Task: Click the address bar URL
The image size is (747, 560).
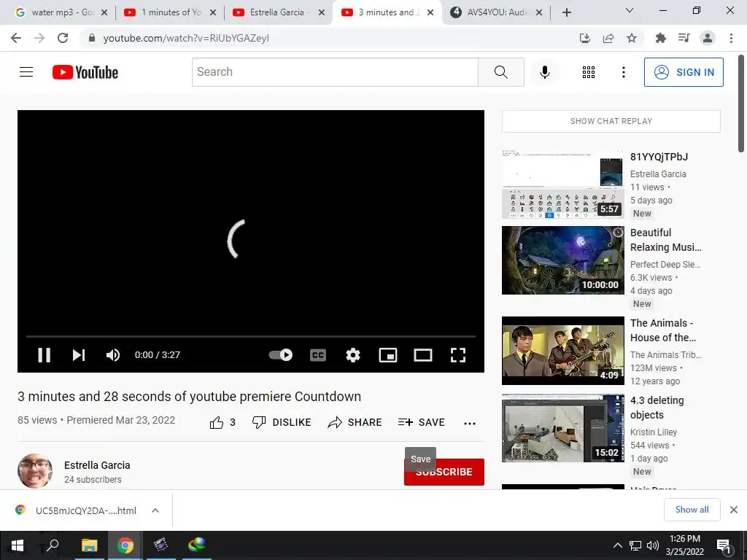Action: pyautogui.click(x=186, y=38)
